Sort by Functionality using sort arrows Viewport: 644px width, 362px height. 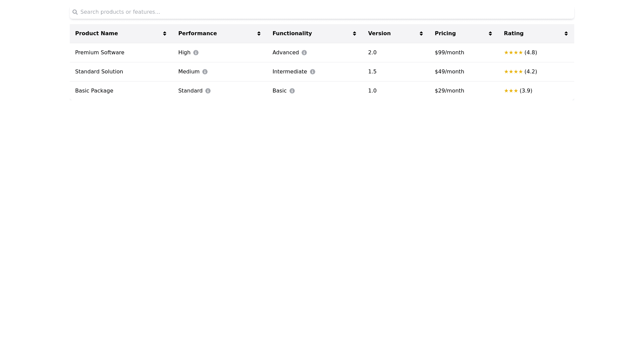pos(355,34)
